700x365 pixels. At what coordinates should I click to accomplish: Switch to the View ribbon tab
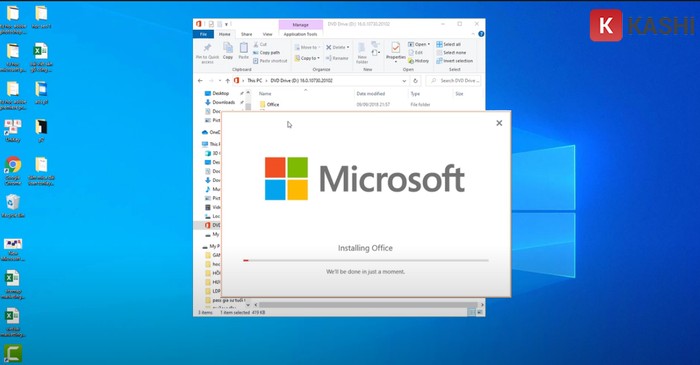pyautogui.click(x=267, y=34)
